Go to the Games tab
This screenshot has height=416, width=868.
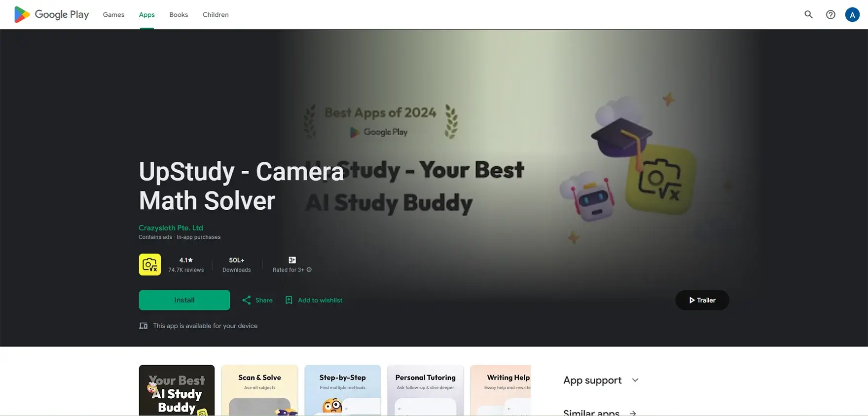point(113,15)
